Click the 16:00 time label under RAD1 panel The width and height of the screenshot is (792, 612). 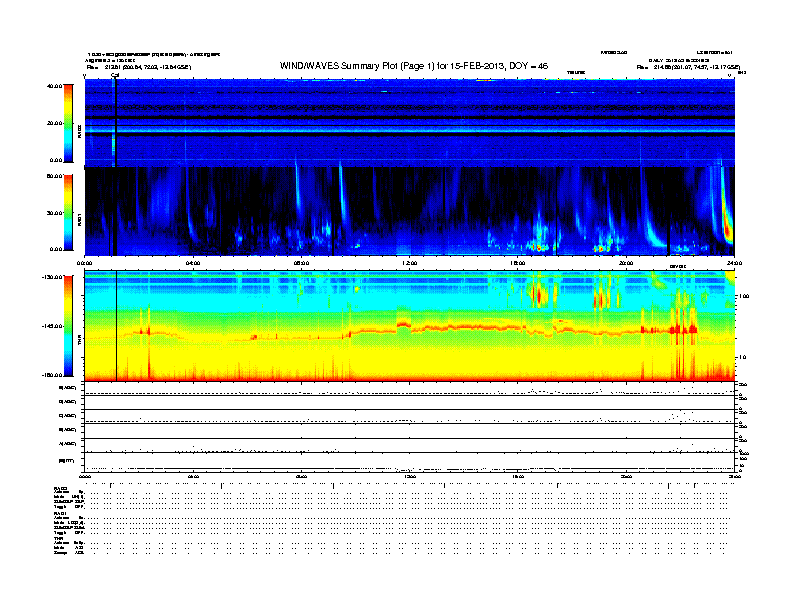coord(518,263)
